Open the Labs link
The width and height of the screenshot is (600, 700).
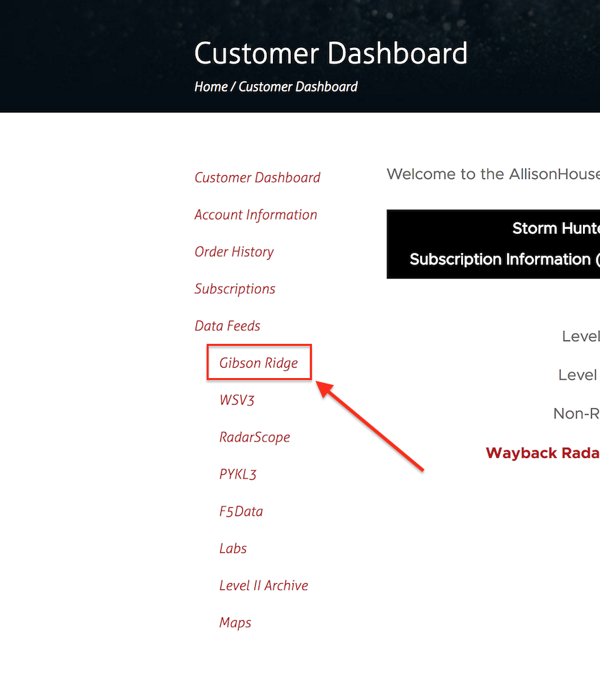233,548
